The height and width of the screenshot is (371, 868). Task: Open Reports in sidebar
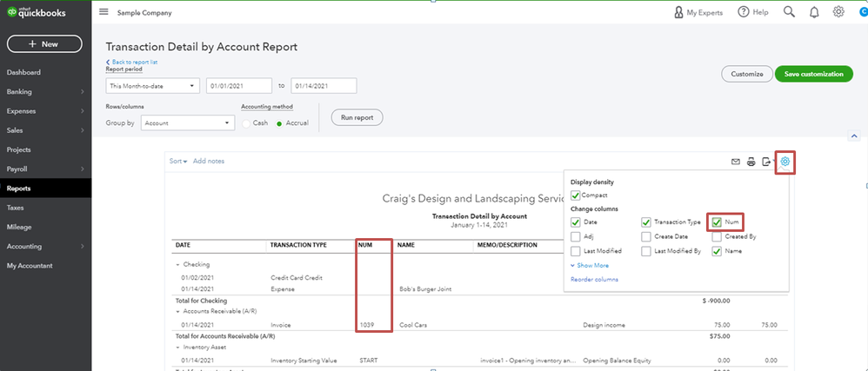(x=45, y=189)
